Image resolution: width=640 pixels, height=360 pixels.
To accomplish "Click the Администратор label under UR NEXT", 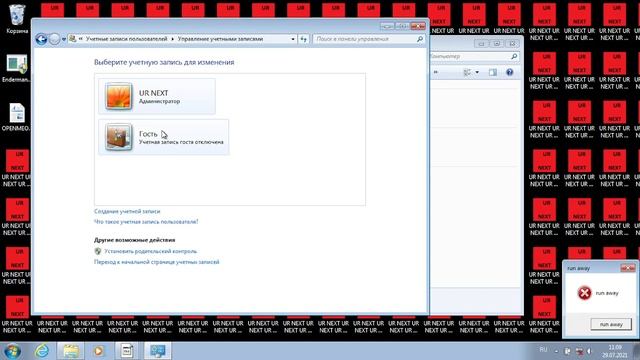I will click(159, 101).
